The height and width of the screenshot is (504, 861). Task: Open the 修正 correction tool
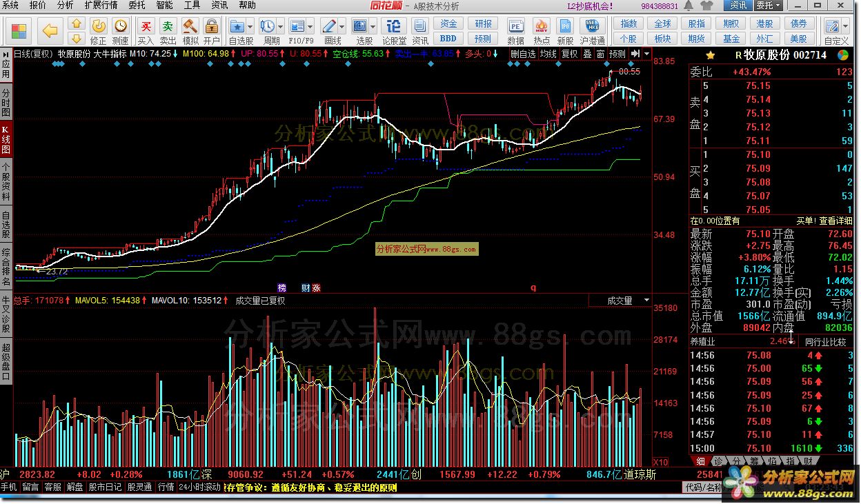(99, 31)
